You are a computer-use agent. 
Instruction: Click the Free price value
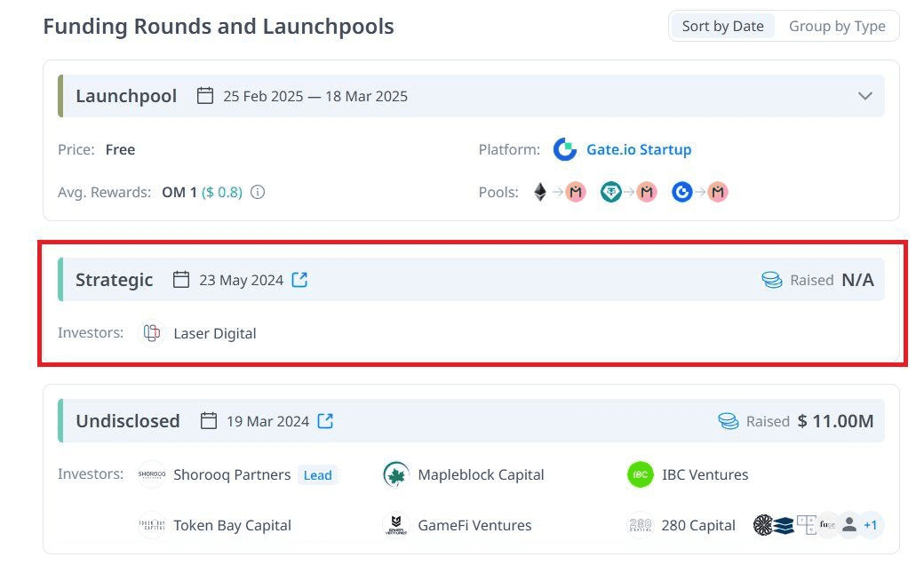120,150
